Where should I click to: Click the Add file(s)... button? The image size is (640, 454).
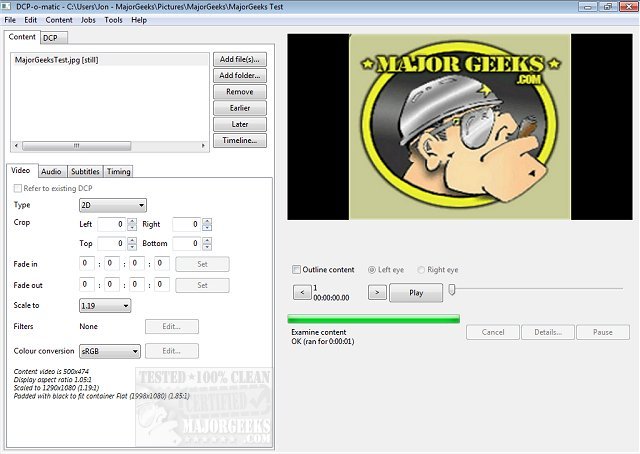pos(240,60)
